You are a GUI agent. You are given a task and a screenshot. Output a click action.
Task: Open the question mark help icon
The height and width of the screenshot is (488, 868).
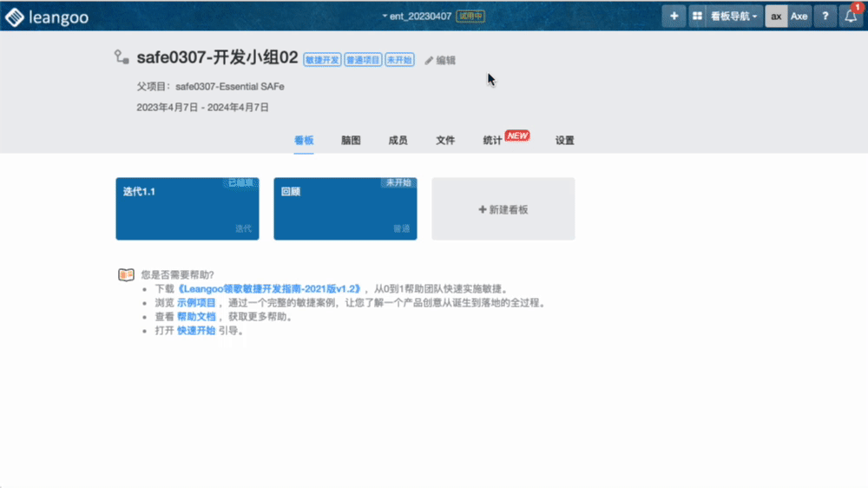(825, 16)
